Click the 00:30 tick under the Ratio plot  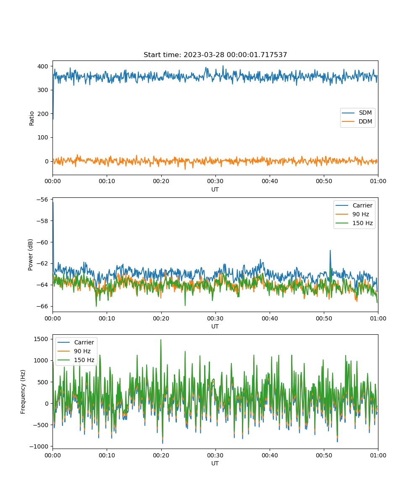215,181
